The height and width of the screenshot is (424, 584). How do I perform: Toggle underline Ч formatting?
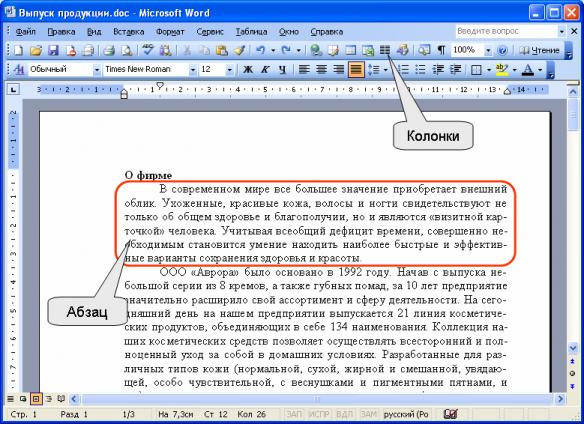tap(283, 70)
